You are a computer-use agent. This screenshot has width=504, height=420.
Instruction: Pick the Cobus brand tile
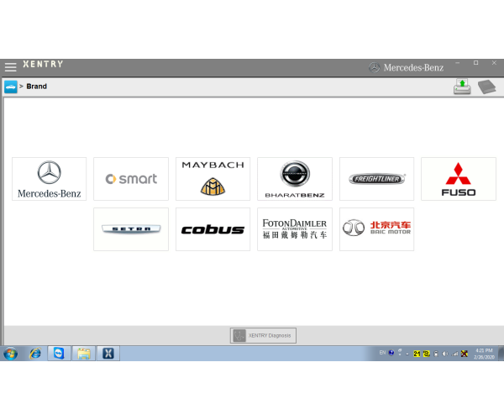pos(213,229)
